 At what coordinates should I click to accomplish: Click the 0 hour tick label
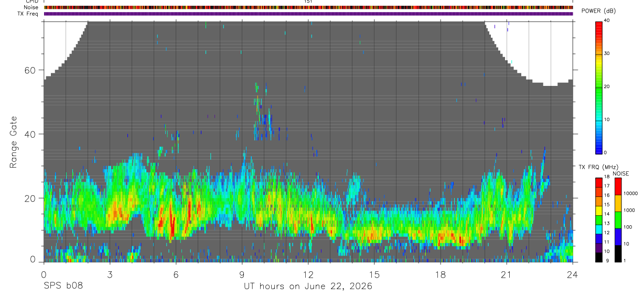coord(44,275)
